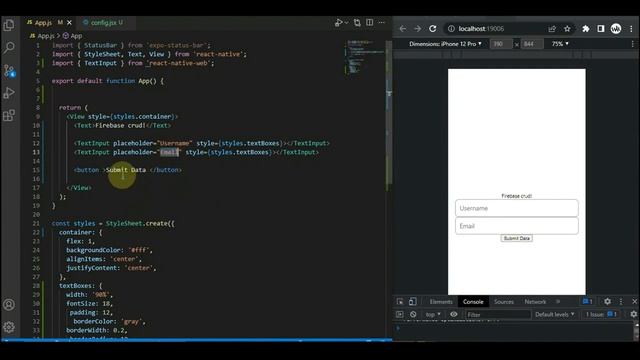Click the 1 Issue link in console
Screen dimensions: 640x360
pos(601,314)
